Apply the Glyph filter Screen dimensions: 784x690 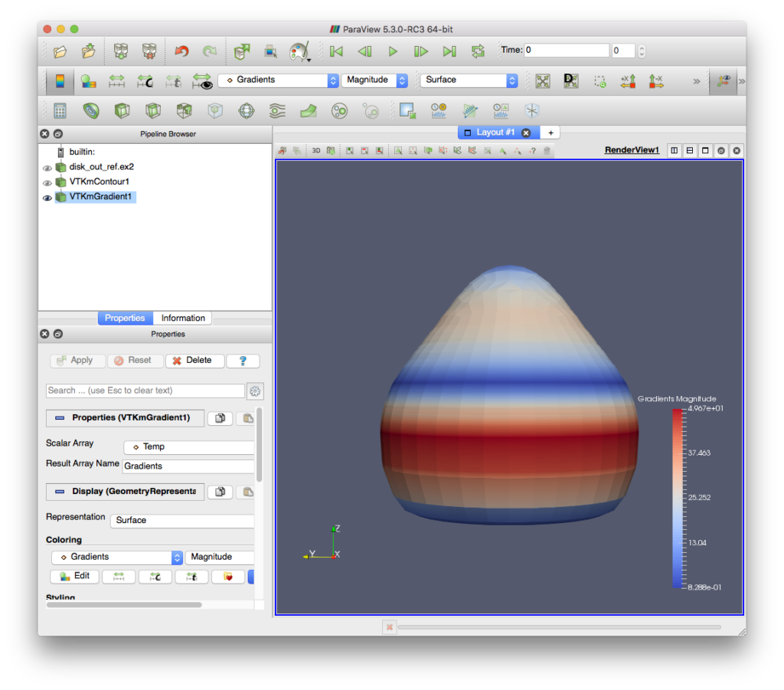pos(245,110)
